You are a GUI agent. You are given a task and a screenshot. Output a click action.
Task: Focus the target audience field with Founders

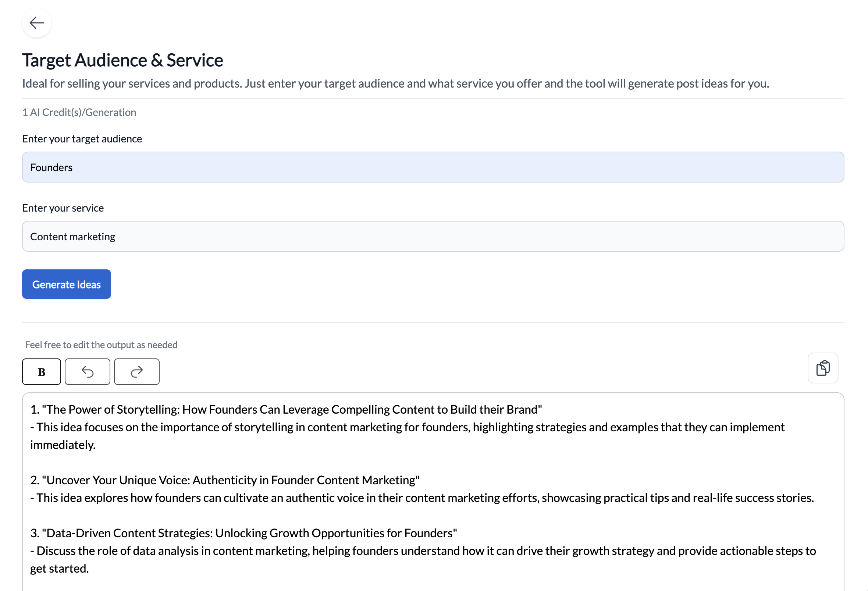pos(433,167)
